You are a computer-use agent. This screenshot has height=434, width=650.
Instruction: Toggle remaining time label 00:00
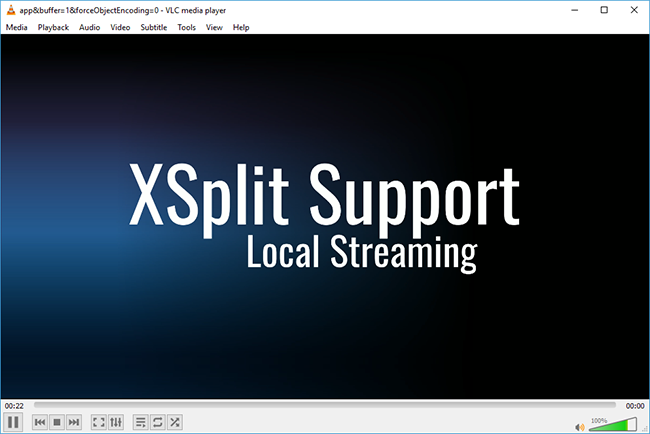click(635, 406)
